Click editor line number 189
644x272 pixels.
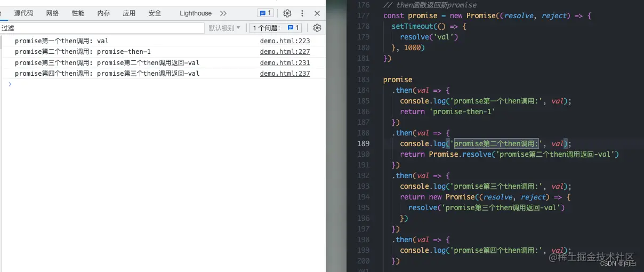(x=363, y=143)
